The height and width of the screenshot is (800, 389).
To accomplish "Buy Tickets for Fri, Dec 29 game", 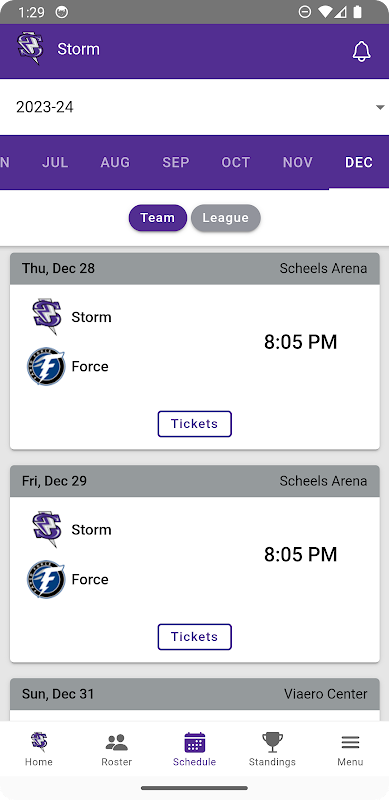I will click(x=194, y=637).
